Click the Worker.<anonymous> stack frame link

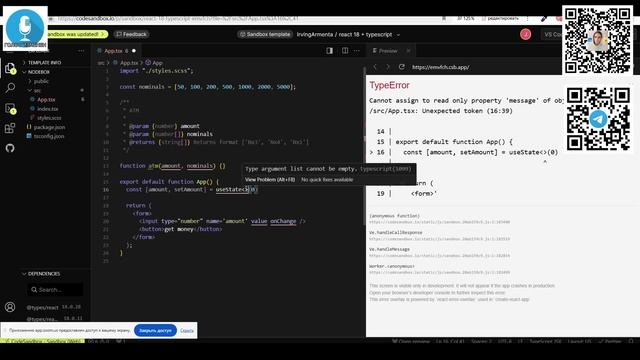[440, 272]
